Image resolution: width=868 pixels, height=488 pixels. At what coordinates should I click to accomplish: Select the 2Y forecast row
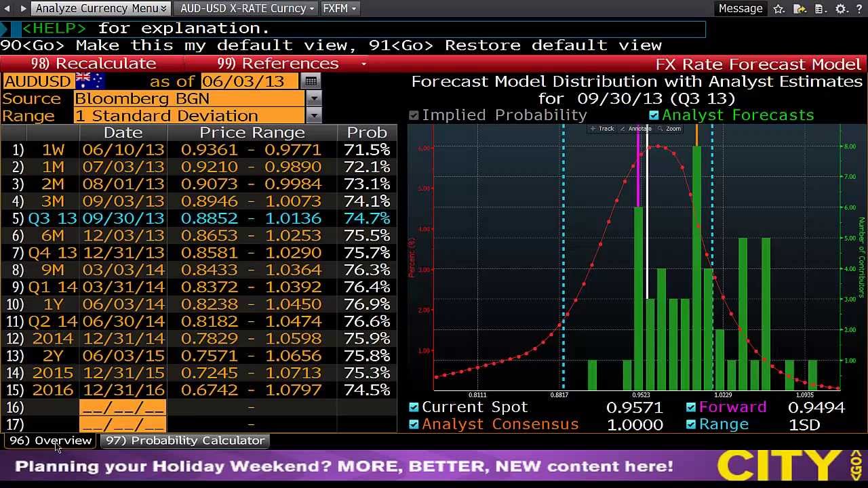(199, 356)
